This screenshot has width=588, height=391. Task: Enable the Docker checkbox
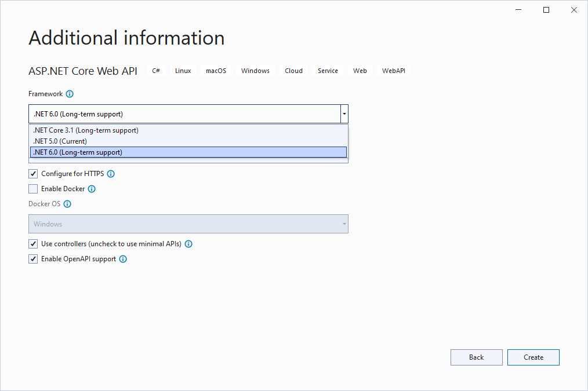[33, 189]
